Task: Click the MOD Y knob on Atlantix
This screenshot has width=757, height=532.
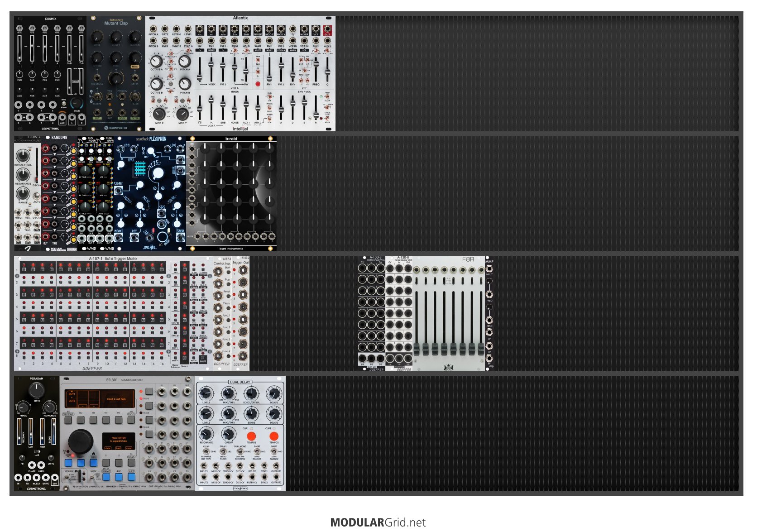Action: coord(182,113)
